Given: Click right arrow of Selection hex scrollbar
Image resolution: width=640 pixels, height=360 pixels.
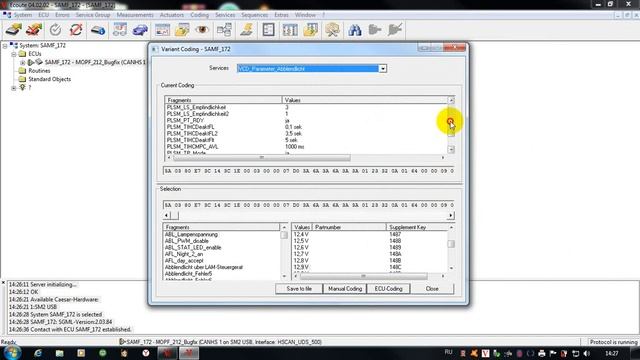Looking at the screenshot, I should tap(451, 216).
